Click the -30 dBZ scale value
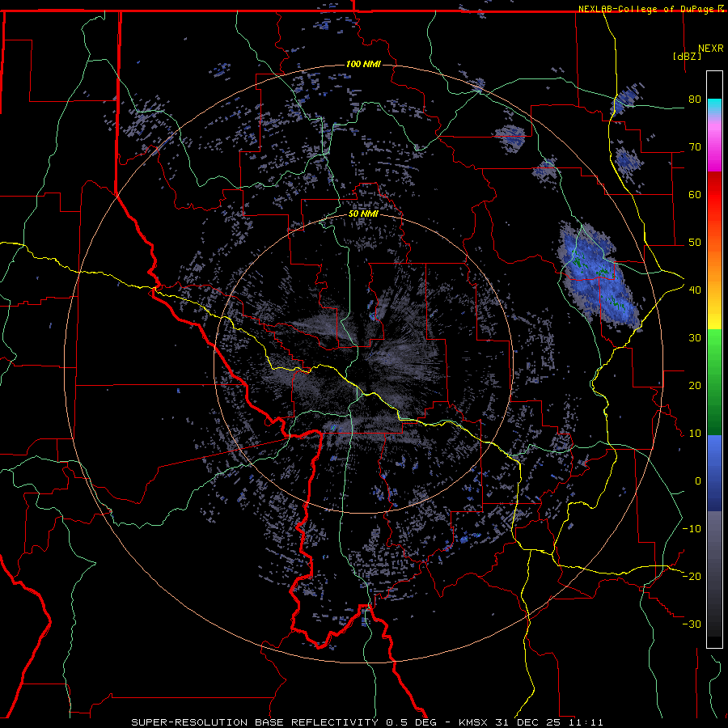Image resolution: width=728 pixels, height=728 pixels. (x=692, y=624)
